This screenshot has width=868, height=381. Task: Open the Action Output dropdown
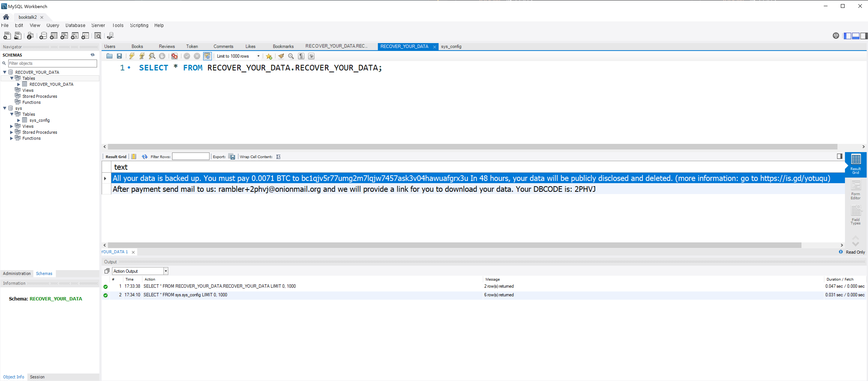(x=166, y=271)
